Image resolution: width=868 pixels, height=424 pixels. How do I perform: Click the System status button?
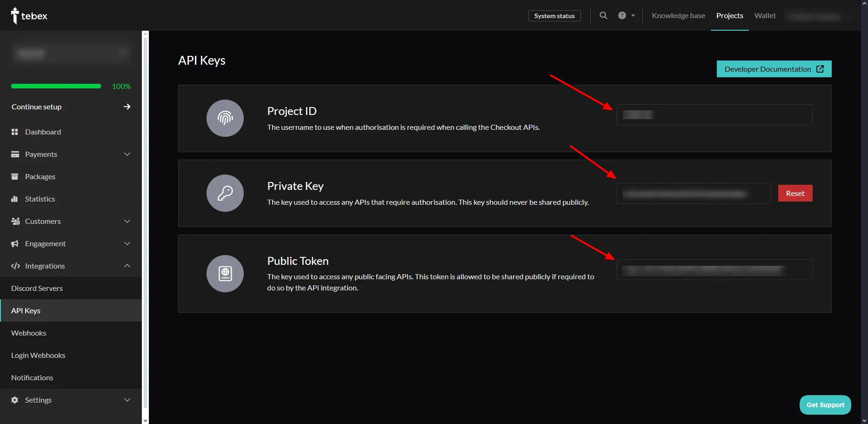click(554, 16)
